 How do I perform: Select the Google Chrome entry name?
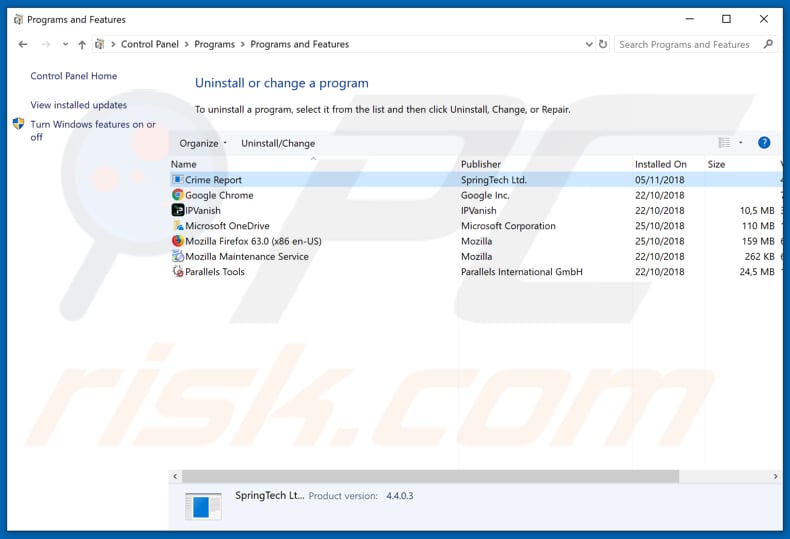coord(219,195)
